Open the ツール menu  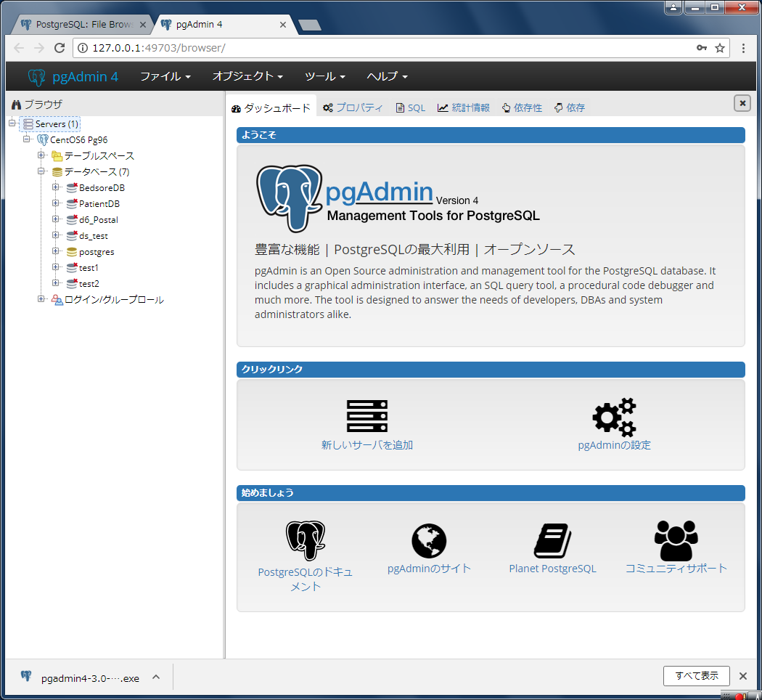point(324,76)
